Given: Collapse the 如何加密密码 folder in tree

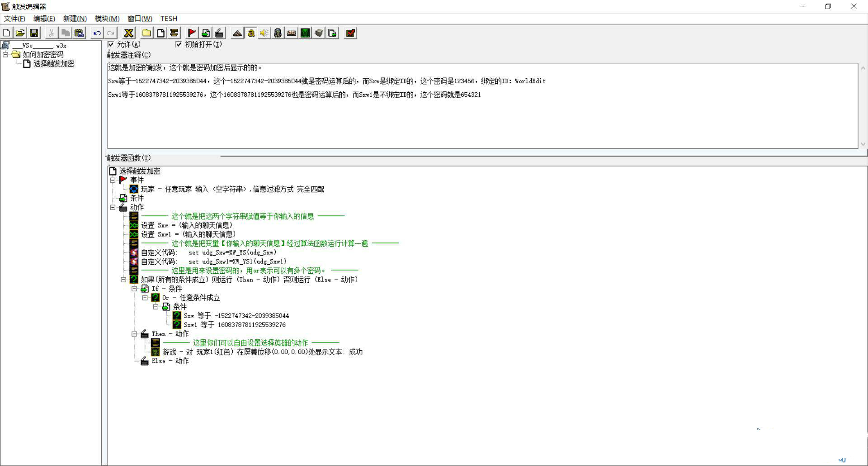Looking at the screenshot, I should 5,54.
